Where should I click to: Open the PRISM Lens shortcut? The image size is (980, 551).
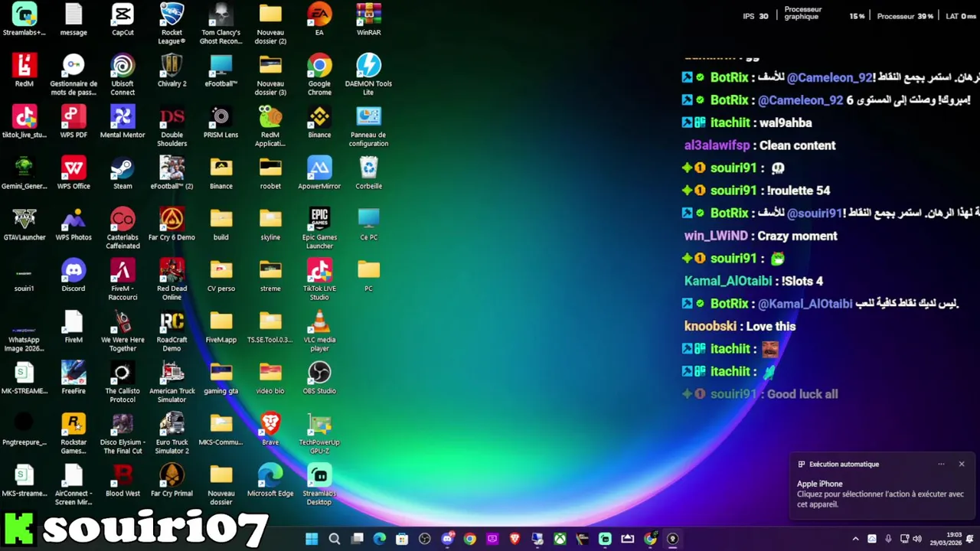click(220, 122)
